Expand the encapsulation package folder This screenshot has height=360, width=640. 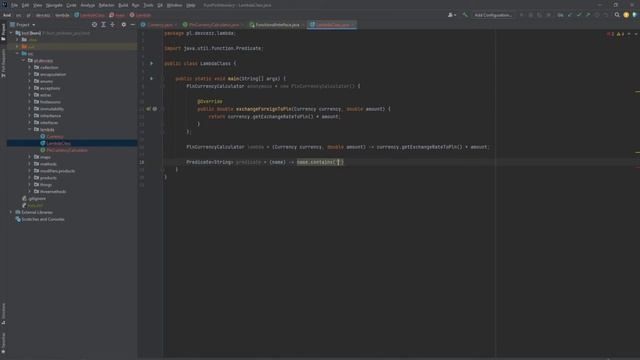point(30,74)
